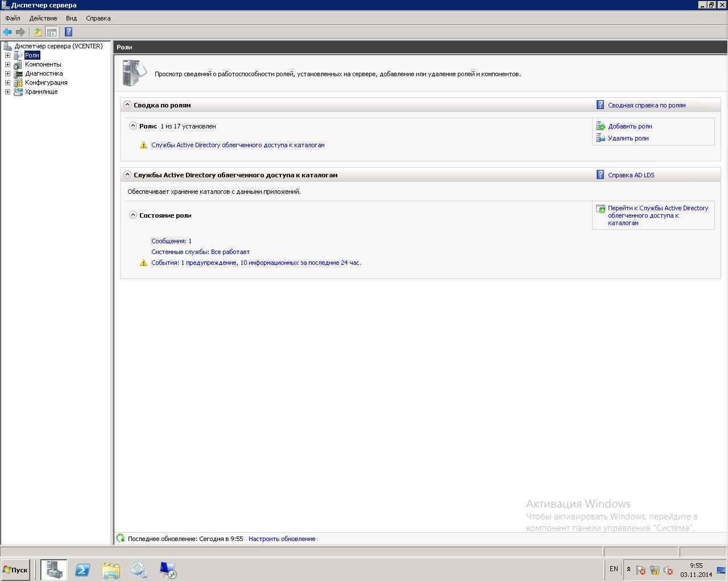Select the Конфигурация tree item
This screenshot has height=582, width=728.
[x=46, y=82]
